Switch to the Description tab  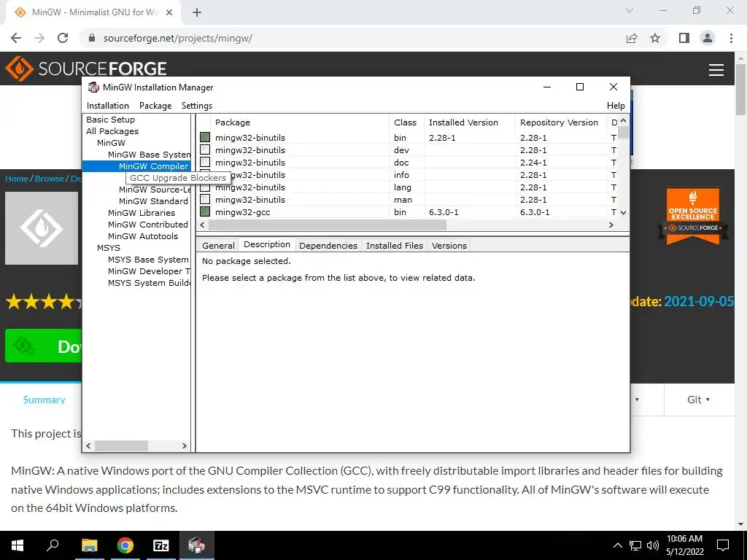pos(267,244)
